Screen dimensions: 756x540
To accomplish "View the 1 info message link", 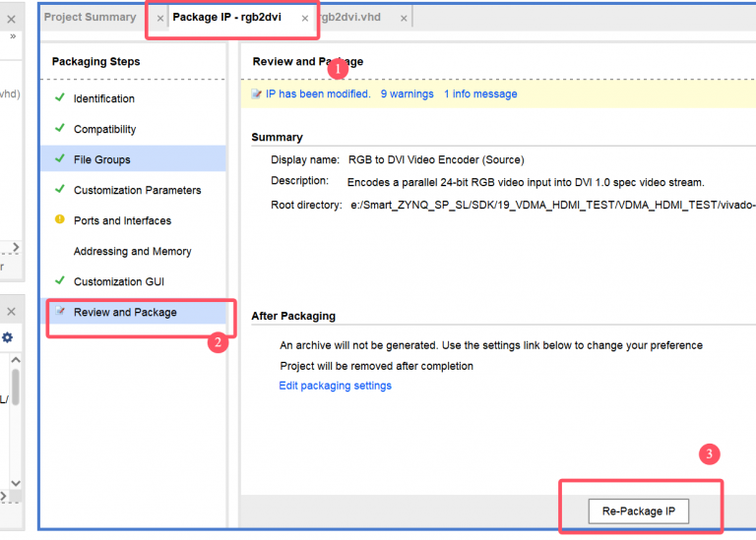I will point(479,94).
